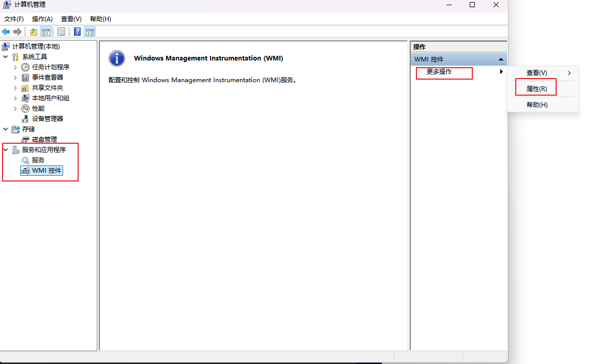Click the 更多操作 submenu arrow
The image size is (598, 364).
click(501, 72)
